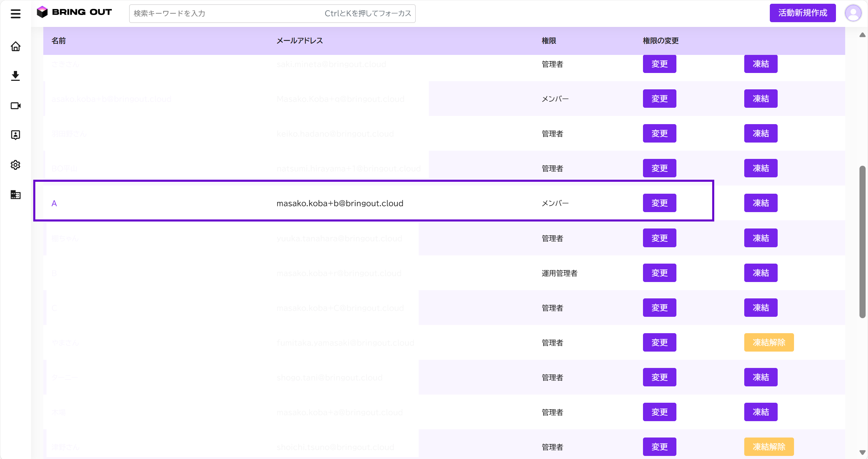
Task: Click 変更 in the 運用管理者 row
Action: [659, 273]
